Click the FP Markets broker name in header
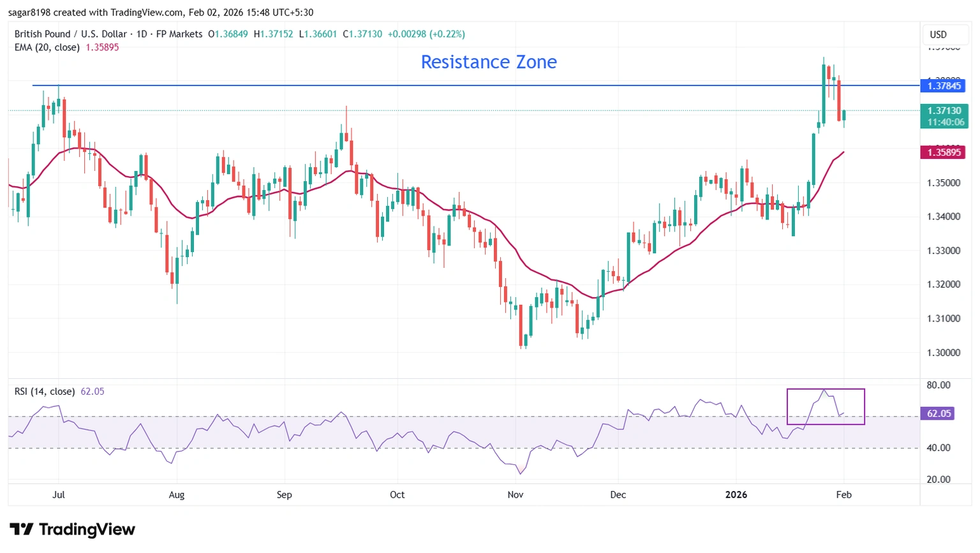This screenshot has width=980, height=553. click(179, 34)
